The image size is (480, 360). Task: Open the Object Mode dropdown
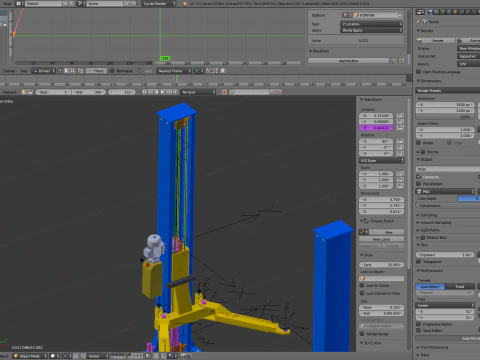click(x=30, y=356)
